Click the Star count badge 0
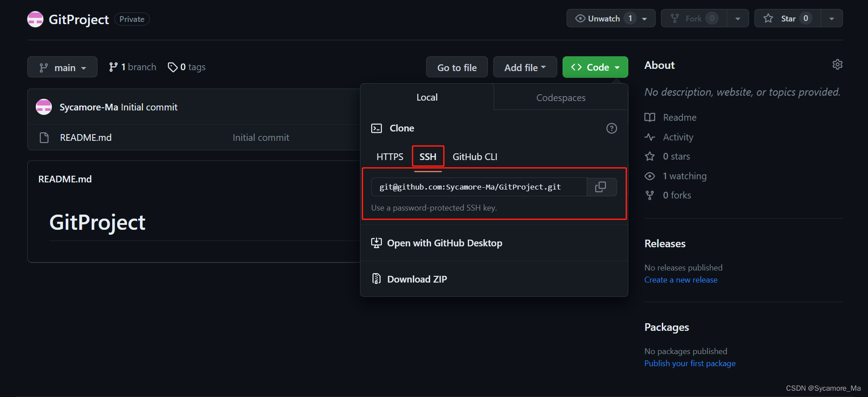This screenshot has height=397, width=868. (x=806, y=18)
